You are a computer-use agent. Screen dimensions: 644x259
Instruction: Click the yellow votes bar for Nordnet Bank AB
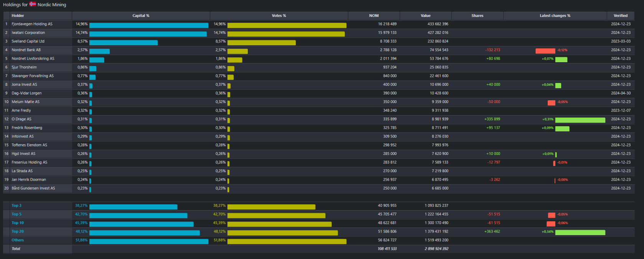point(237,51)
